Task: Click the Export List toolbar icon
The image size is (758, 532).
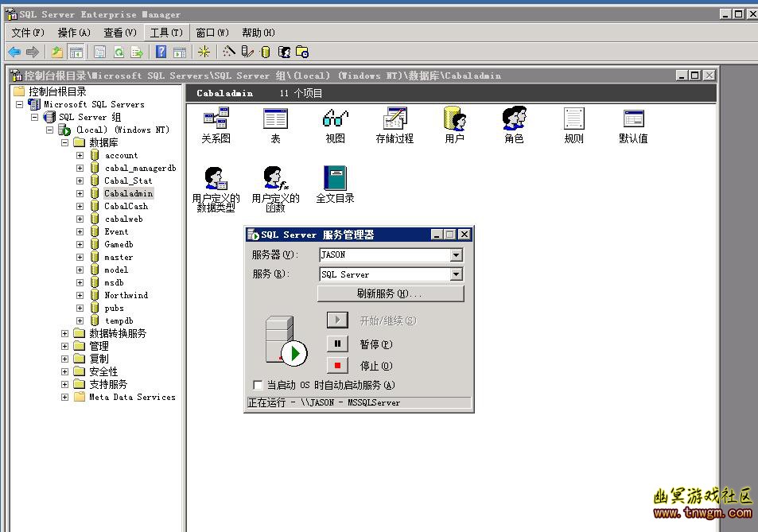Action: (137, 52)
